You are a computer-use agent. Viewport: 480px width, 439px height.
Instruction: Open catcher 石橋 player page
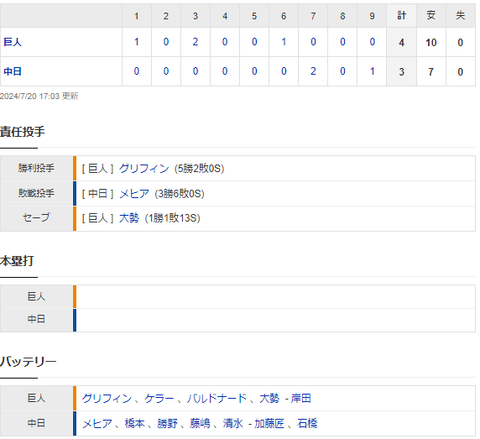coord(307,423)
